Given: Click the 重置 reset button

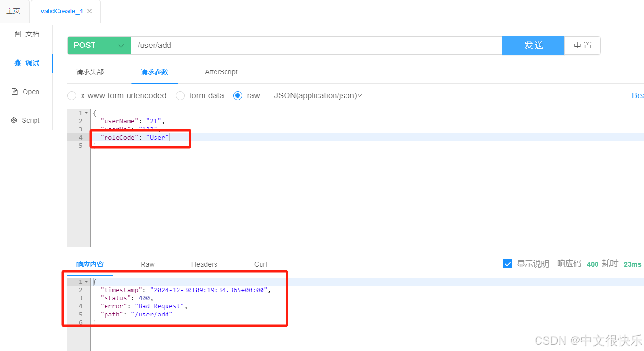Looking at the screenshot, I should [583, 46].
